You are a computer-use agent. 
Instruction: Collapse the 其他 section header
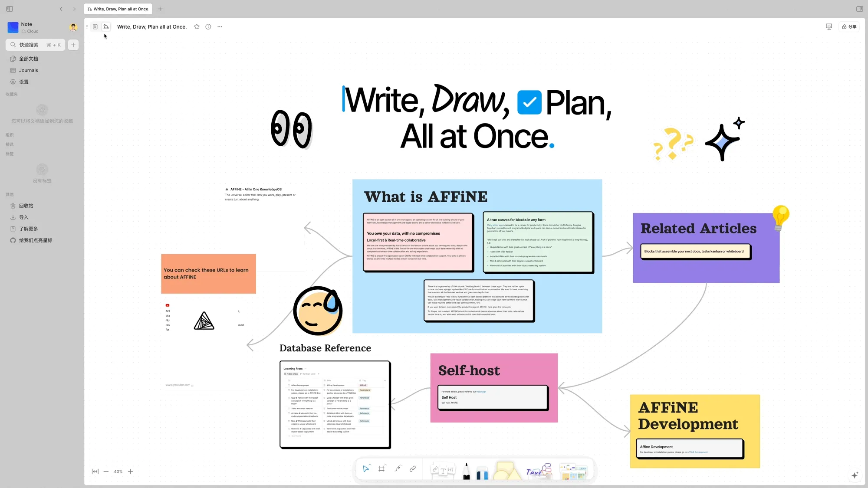point(10,195)
